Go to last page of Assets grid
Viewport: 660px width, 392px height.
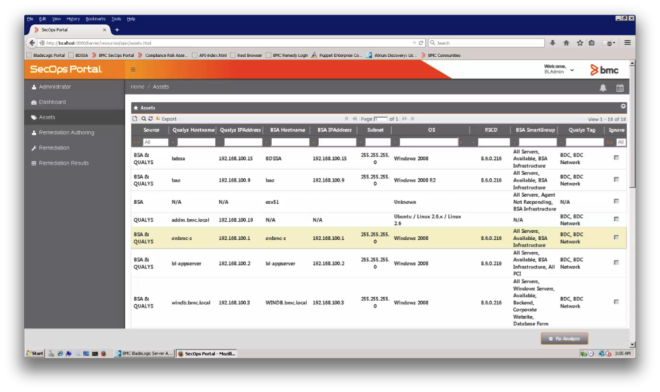coord(412,119)
